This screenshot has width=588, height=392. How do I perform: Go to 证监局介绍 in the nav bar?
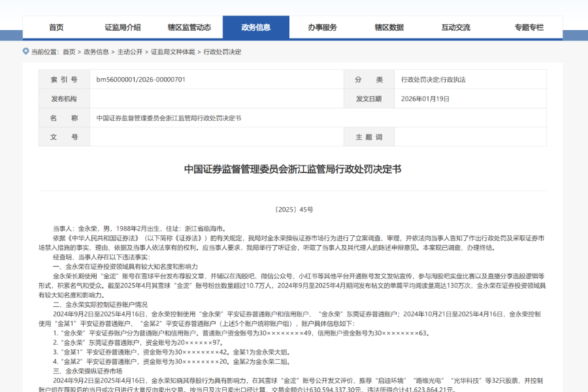[x=123, y=27]
